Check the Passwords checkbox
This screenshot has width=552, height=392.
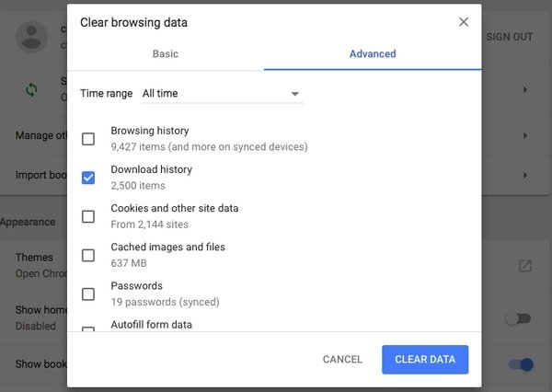(x=88, y=294)
